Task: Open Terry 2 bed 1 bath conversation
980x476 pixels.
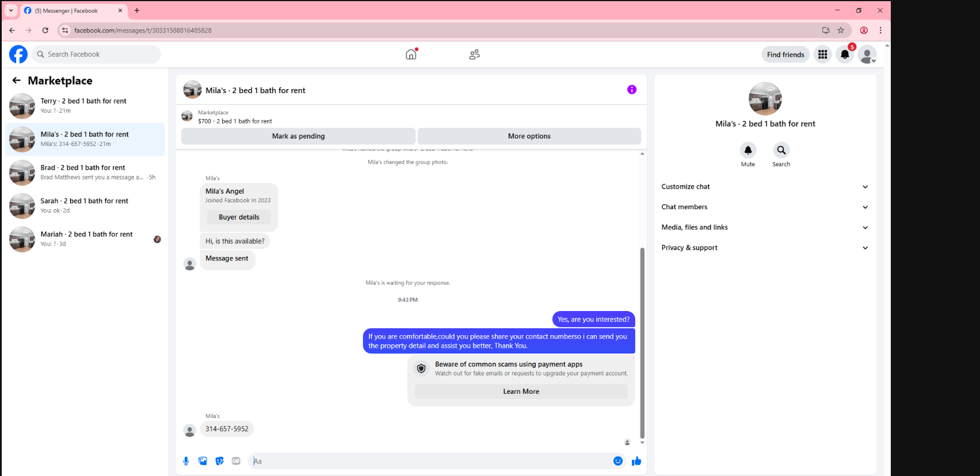Action: click(x=85, y=106)
